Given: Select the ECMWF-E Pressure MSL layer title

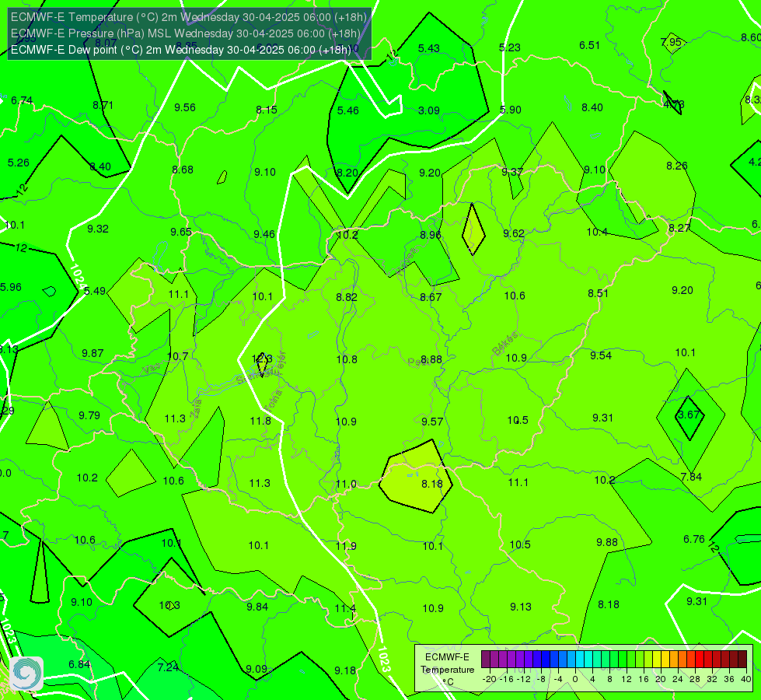Looking at the screenshot, I should [x=186, y=33].
